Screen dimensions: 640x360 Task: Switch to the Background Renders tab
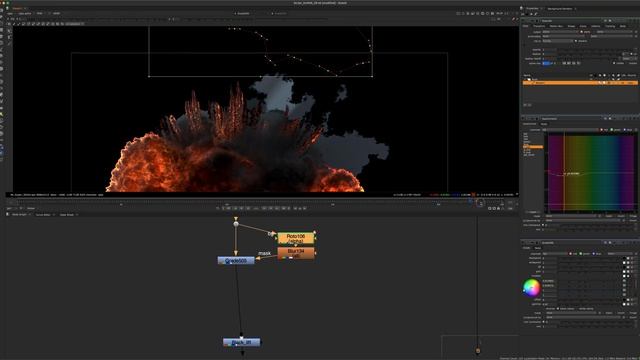[560, 8]
